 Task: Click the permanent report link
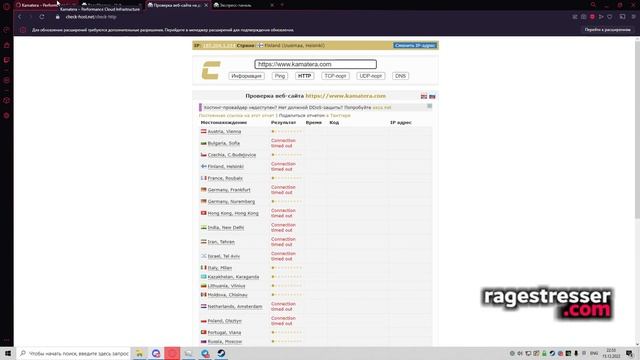[x=236, y=116]
